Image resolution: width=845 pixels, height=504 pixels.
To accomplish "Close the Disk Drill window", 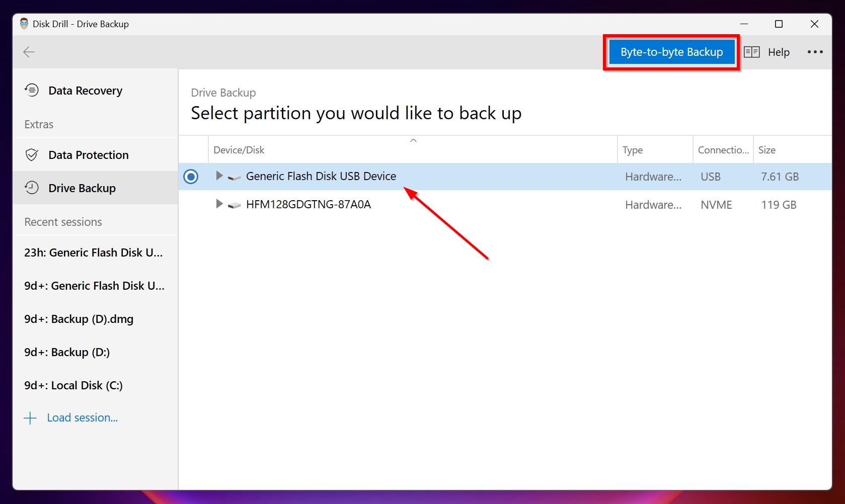I will coord(814,24).
